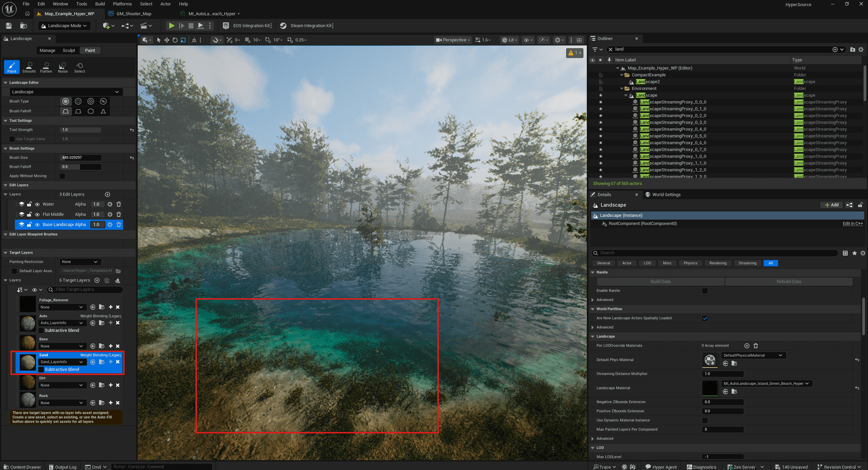
Task: Uncheck New Landscape Actors Spatially Loaded
Action: tap(705, 318)
